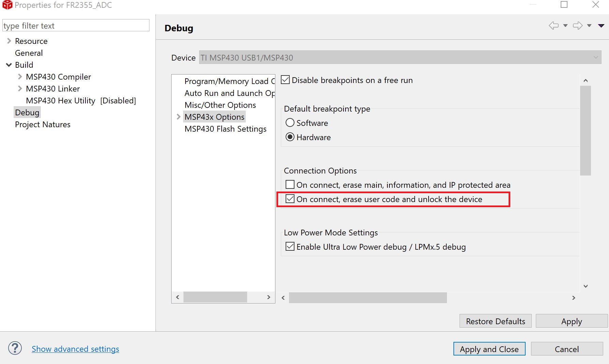Uncheck Enable Ultra Low Power debug

[x=290, y=246]
